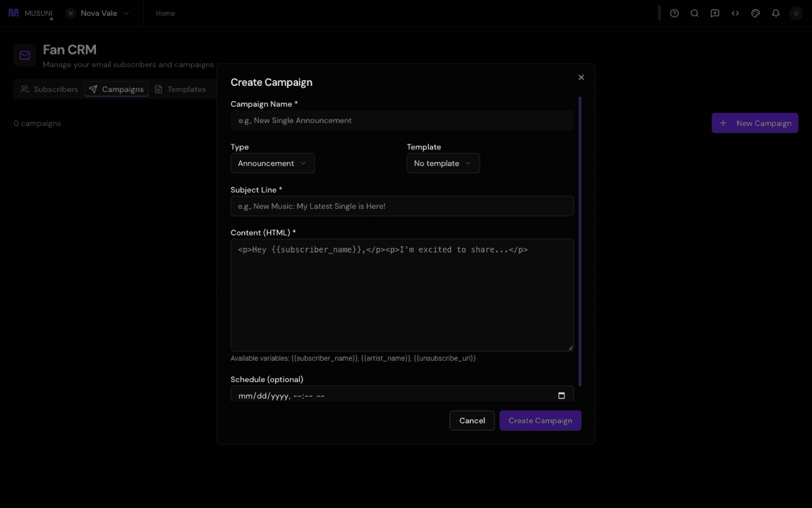The width and height of the screenshot is (812, 508).
Task: Open the Nova Vale artist switcher
Action: (98, 13)
